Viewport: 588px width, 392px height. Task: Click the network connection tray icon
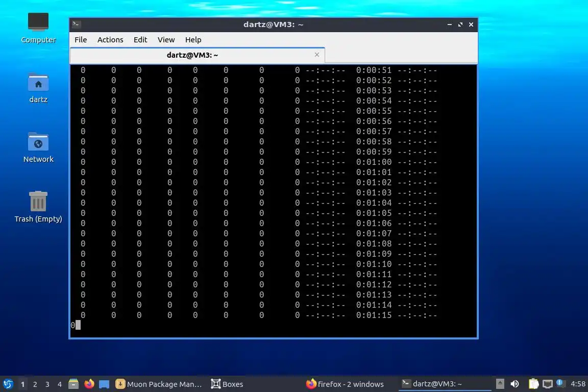click(548, 384)
